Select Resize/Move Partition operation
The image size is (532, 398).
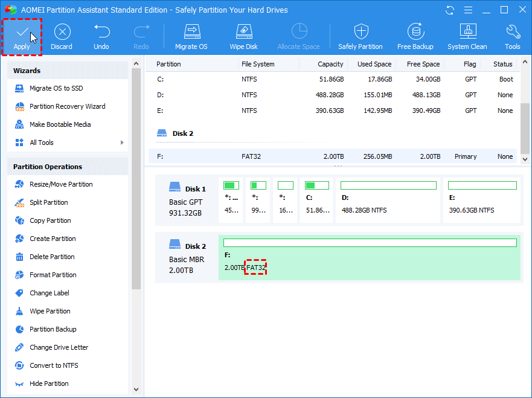click(x=61, y=184)
